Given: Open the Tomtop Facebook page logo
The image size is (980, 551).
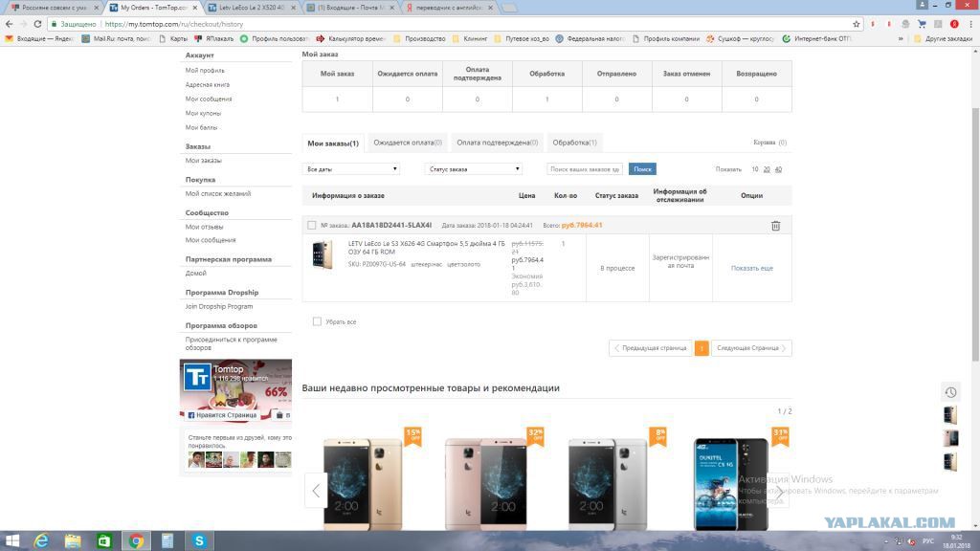Looking at the screenshot, I should pyautogui.click(x=197, y=377).
